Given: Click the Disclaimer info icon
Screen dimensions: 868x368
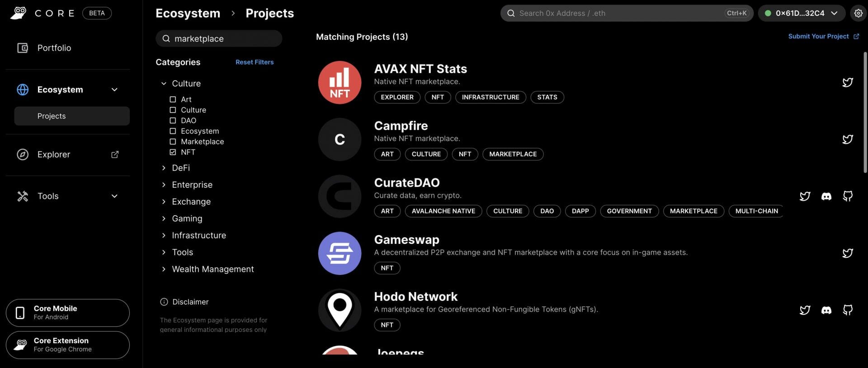Looking at the screenshot, I should pos(164,302).
